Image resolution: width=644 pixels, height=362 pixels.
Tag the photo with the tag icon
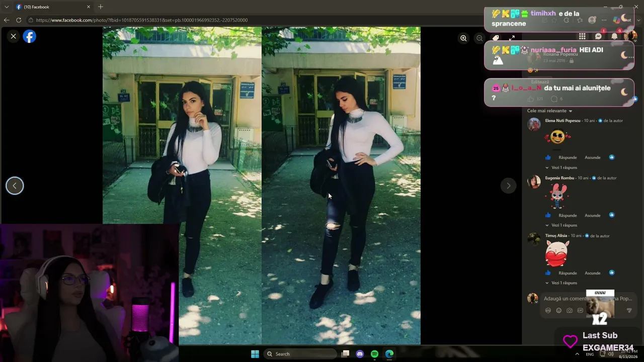coord(496,38)
